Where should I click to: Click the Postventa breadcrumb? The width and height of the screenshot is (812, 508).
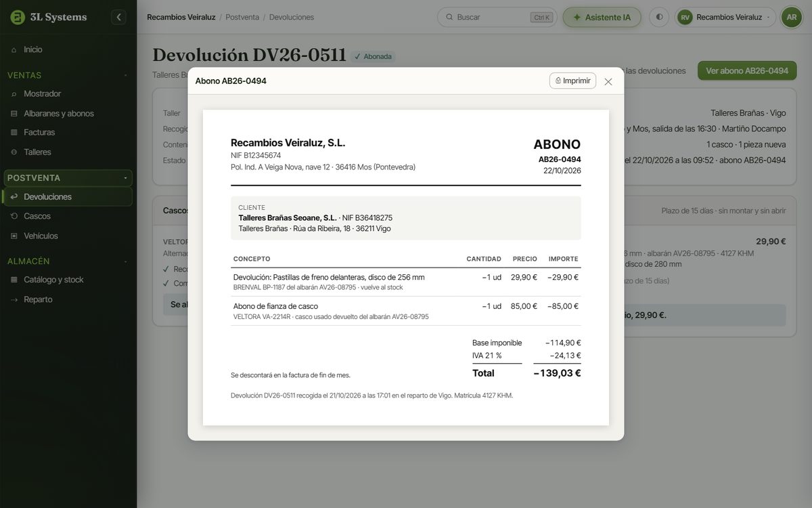pos(242,17)
